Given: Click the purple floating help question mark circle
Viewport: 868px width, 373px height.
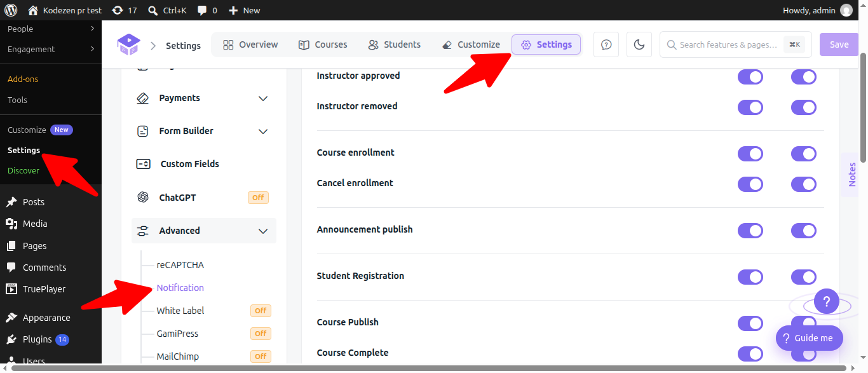Looking at the screenshot, I should (x=827, y=301).
